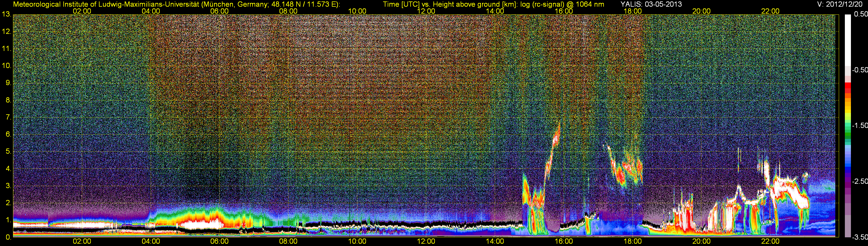Click the -1.50 value on the color scale
The width and height of the screenshot is (868, 246).
click(x=860, y=125)
